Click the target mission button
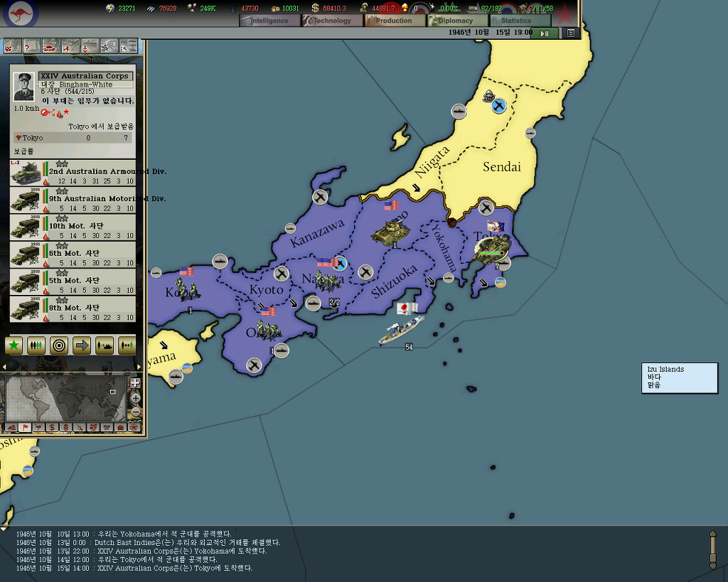 (59, 345)
